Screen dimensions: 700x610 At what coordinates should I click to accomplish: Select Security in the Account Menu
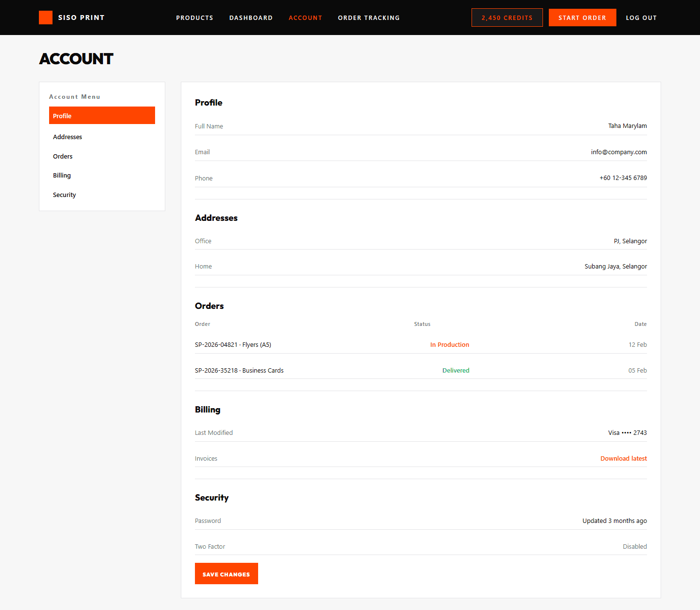coord(64,195)
